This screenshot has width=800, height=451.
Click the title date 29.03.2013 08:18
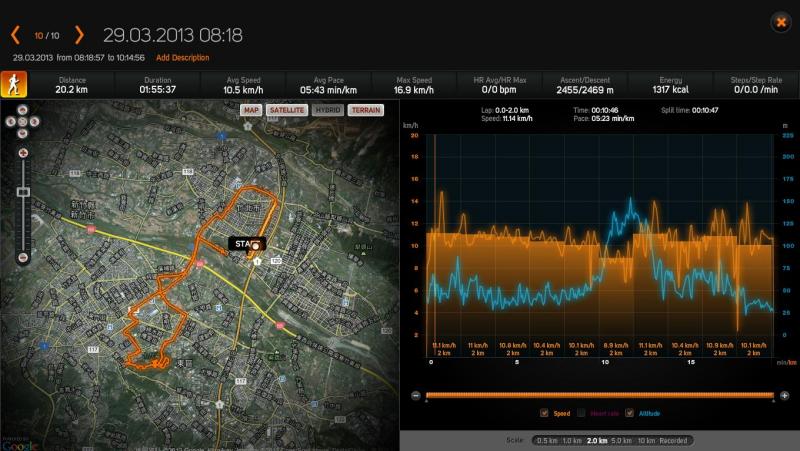tap(172, 35)
